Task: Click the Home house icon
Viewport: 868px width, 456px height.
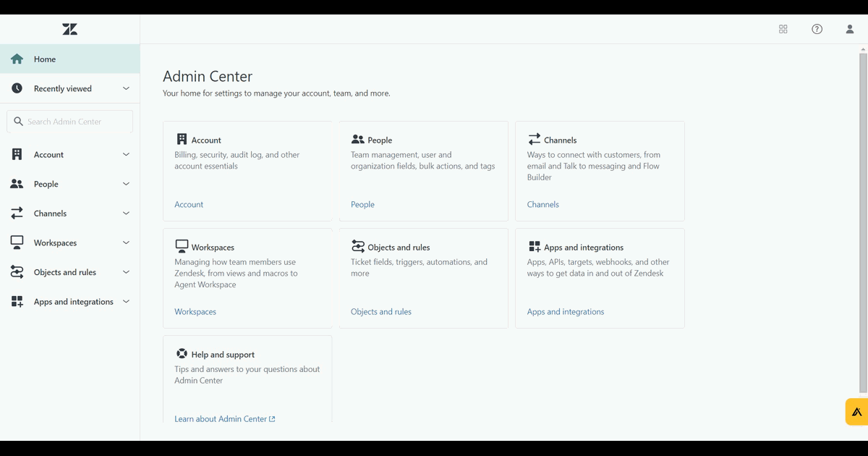Action: coord(17,59)
